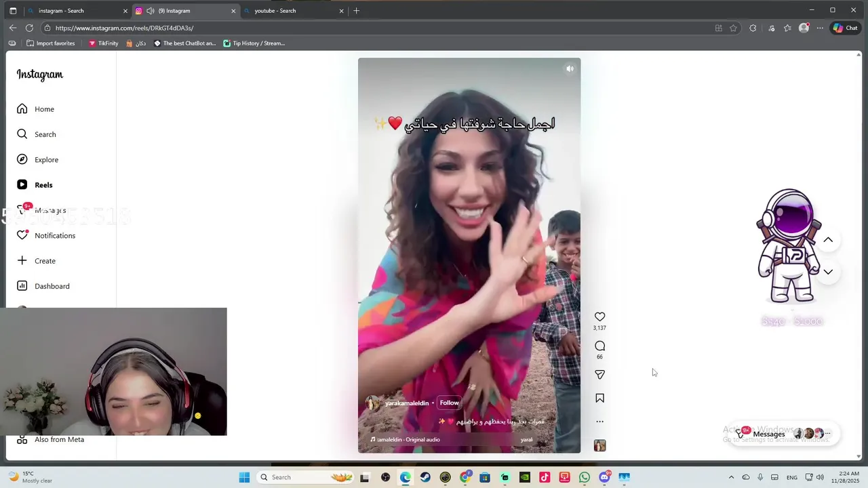
Task: Add this page to favorites star
Action: click(x=733, y=28)
